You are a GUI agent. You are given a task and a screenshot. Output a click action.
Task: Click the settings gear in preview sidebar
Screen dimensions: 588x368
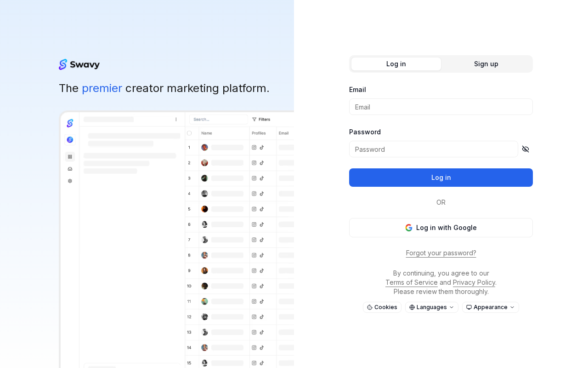click(70, 181)
